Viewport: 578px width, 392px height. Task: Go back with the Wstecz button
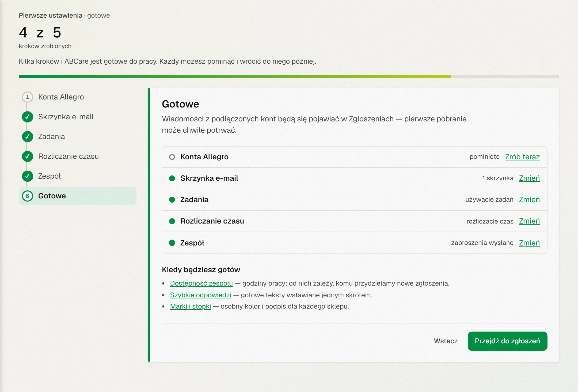click(446, 341)
